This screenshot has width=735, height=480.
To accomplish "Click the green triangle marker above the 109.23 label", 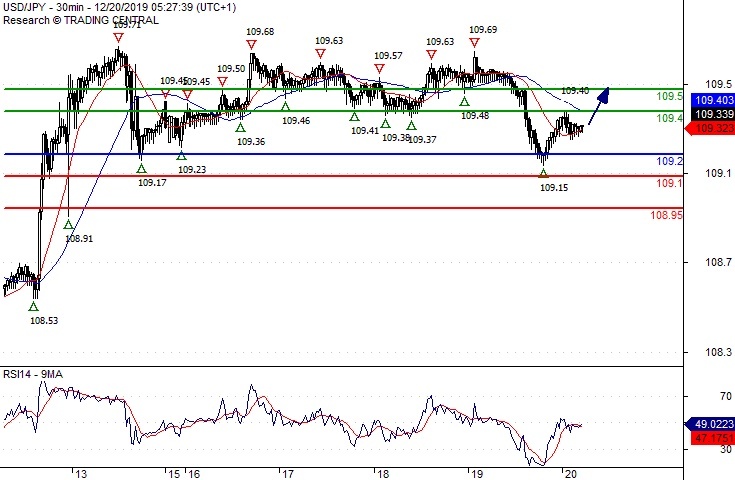I will pos(181,156).
